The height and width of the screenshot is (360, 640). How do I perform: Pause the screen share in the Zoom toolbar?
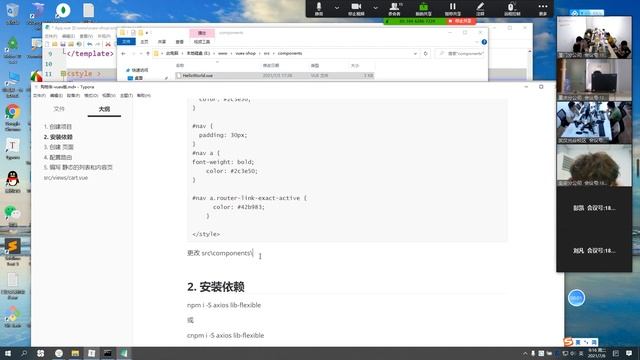coord(452,9)
